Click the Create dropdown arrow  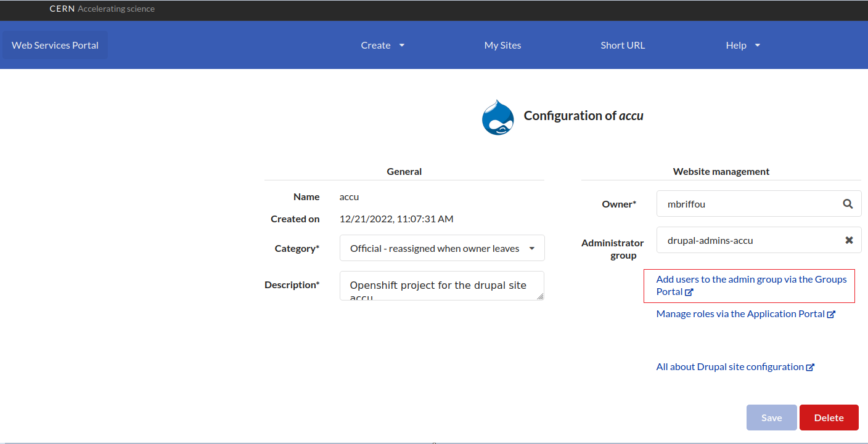click(402, 45)
